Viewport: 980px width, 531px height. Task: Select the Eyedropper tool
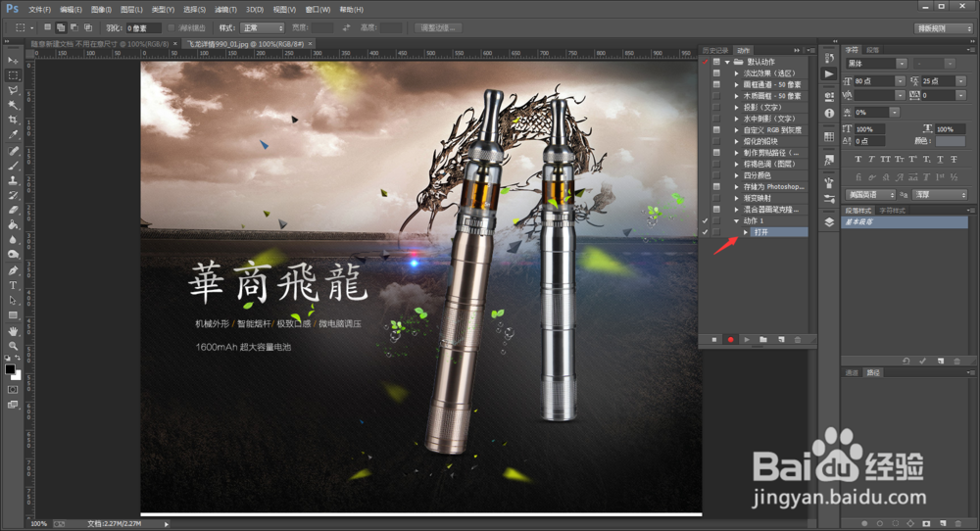point(13,134)
